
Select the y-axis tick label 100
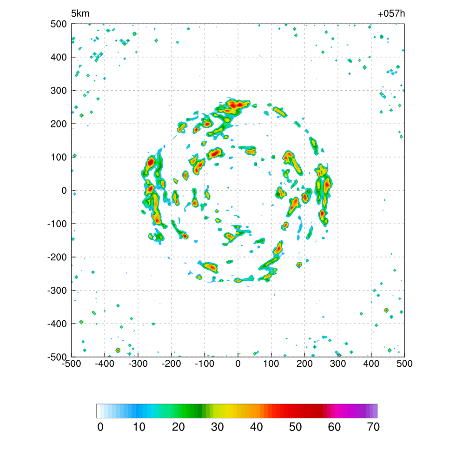click(59, 157)
